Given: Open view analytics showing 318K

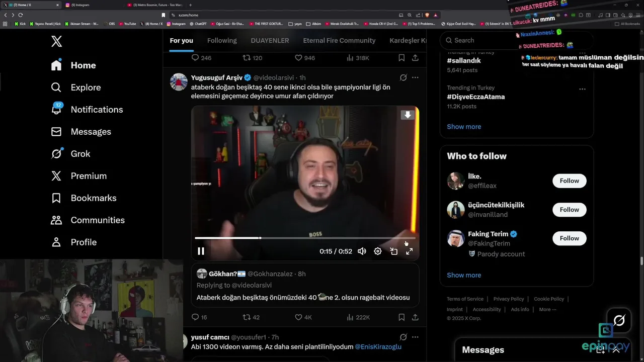Looking at the screenshot, I should pyautogui.click(x=358, y=58).
